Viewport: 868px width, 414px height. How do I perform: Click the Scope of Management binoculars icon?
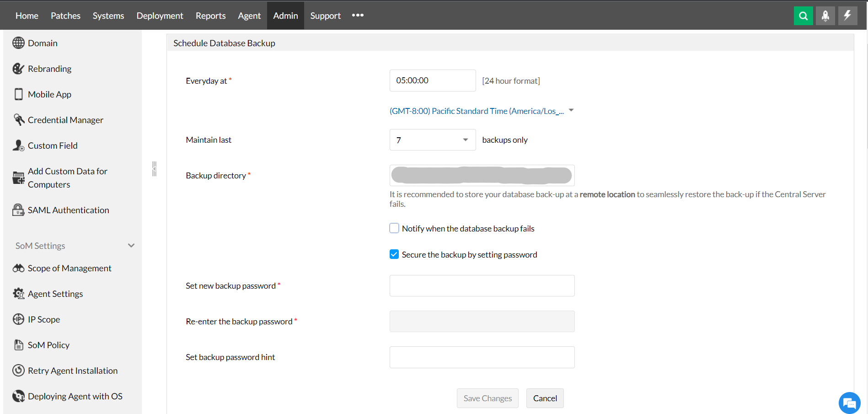coord(18,268)
